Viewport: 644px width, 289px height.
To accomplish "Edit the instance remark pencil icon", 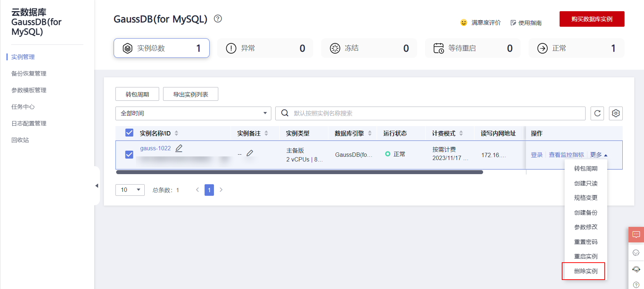I will click(x=250, y=153).
